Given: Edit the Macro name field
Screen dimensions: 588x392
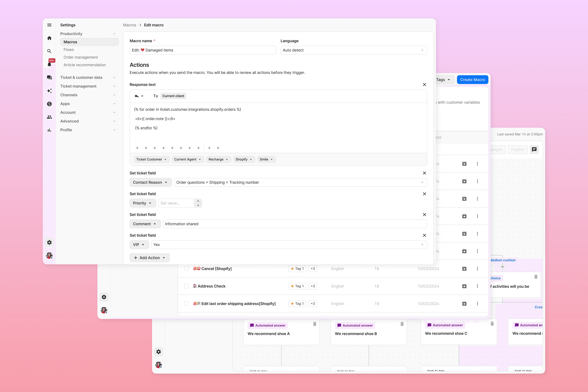Looking at the screenshot, I should pyautogui.click(x=203, y=50).
